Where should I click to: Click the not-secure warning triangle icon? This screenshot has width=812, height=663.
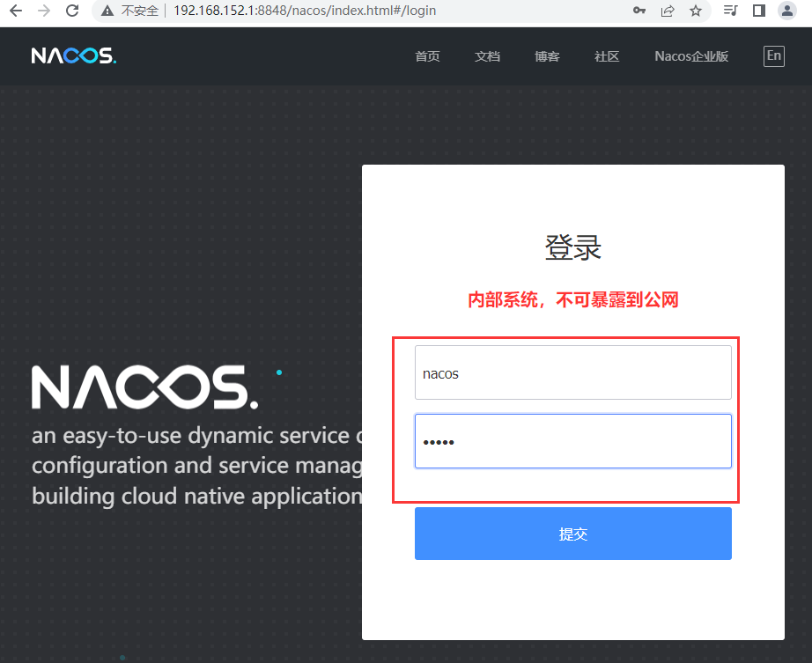click(x=107, y=11)
